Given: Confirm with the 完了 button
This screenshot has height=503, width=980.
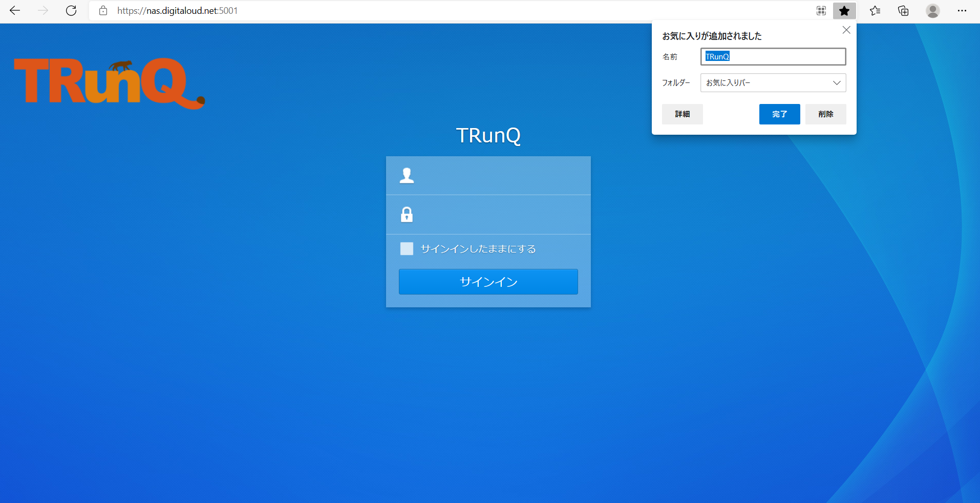Looking at the screenshot, I should coord(779,114).
